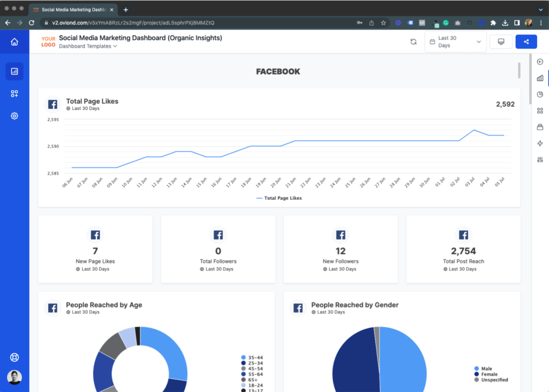Click the 2,592 total likes value
This screenshot has height=392, width=549.
505,104
